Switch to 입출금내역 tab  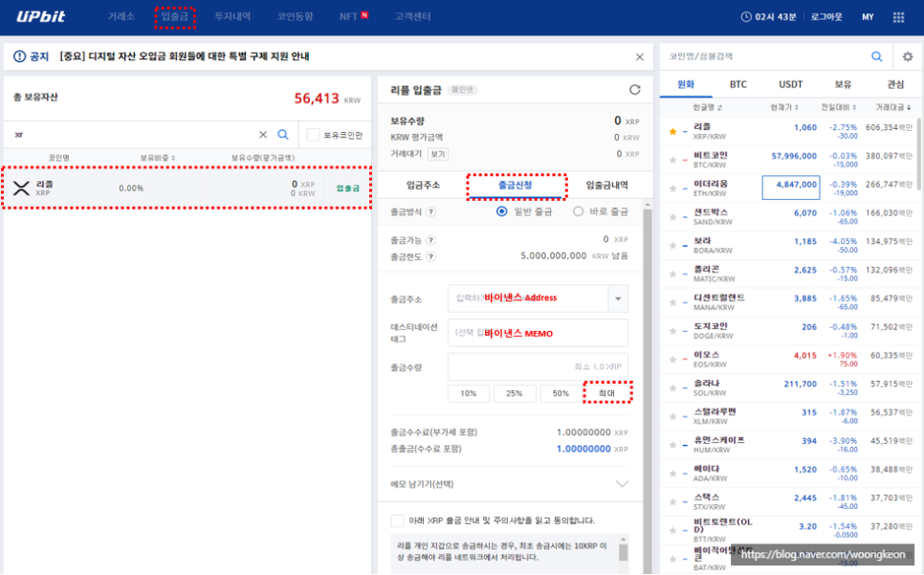tap(606, 185)
